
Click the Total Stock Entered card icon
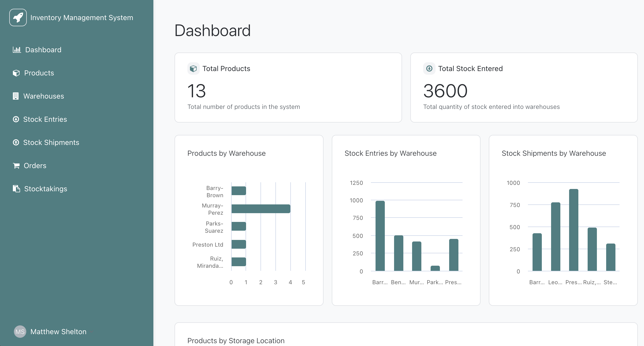pyautogui.click(x=429, y=68)
